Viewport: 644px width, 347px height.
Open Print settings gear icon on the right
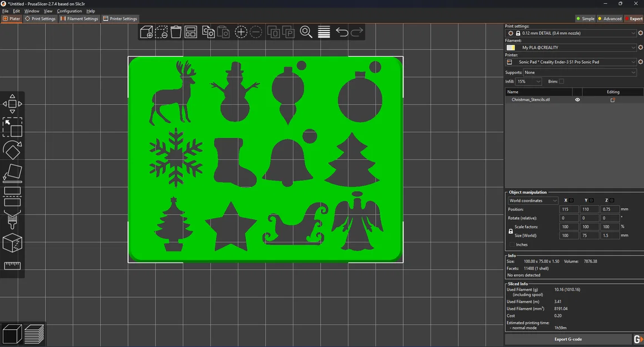pos(640,33)
